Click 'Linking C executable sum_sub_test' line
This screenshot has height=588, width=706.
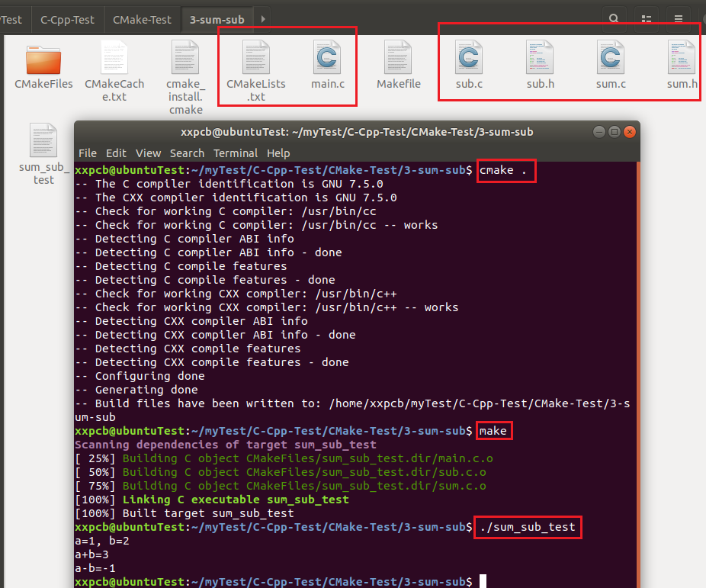(236, 500)
